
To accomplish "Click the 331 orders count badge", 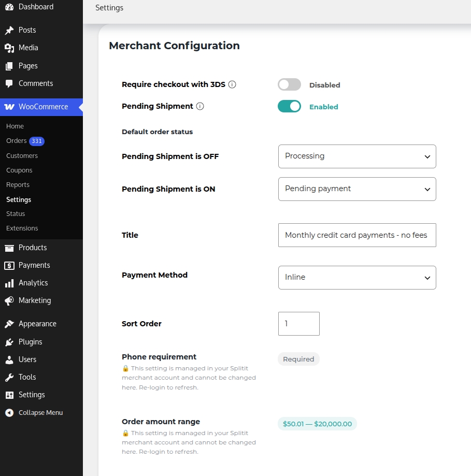I will (37, 141).
